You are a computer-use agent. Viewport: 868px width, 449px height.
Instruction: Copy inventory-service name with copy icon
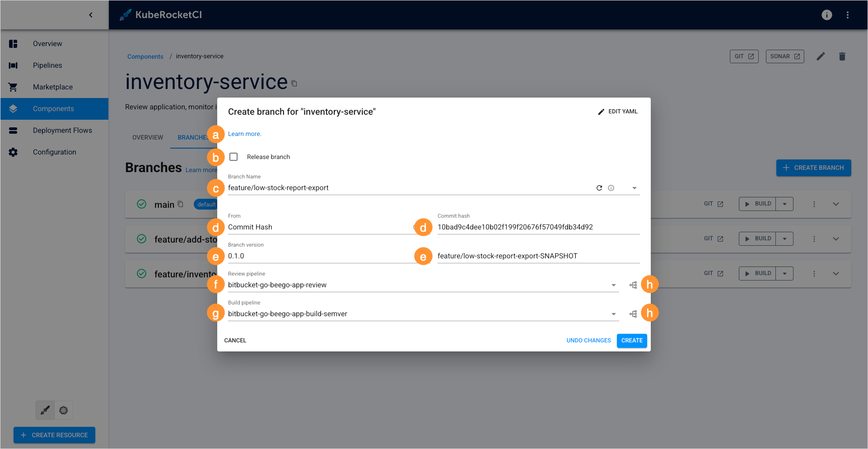click(x=294, y=84)
